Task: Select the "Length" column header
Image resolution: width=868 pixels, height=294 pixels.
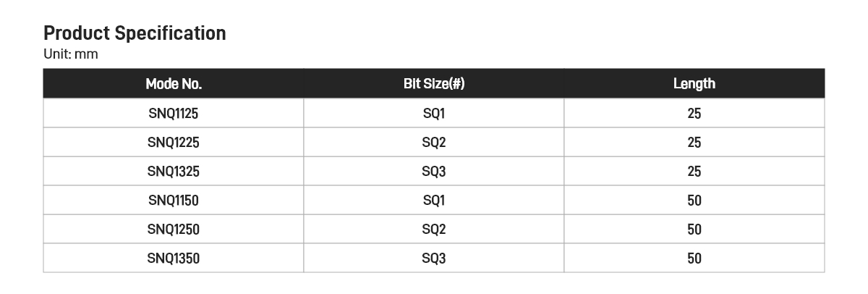Action: [694, 84]
